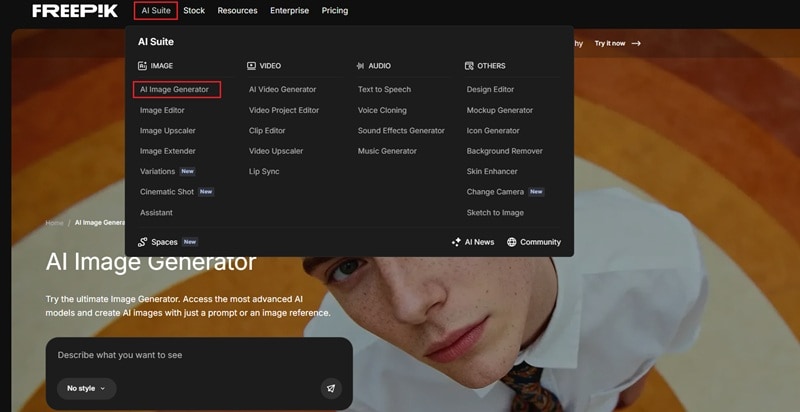Click the Try it now arrow
This screenshot has width=800, height=412.
[x=636, y=43]
